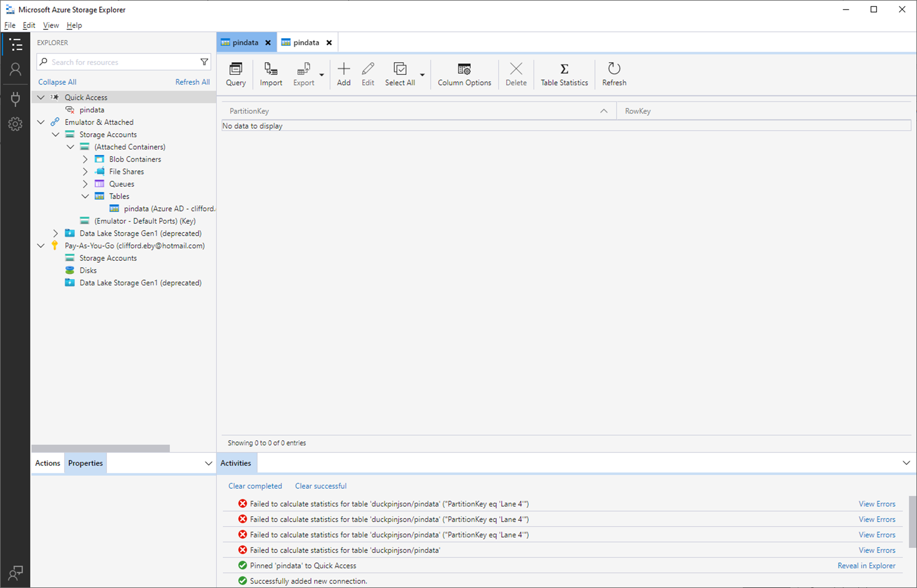Select the Delete entities tool
This screenshot has width=917, height=588.
coord(516,74)
